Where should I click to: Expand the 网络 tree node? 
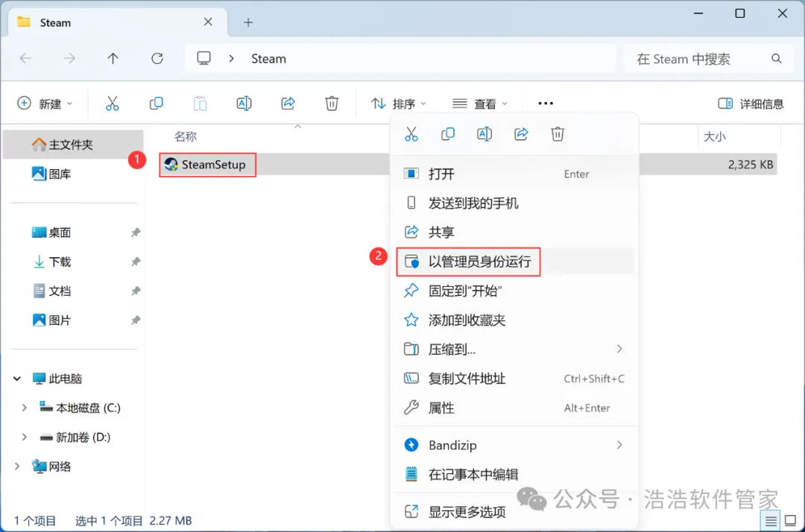click(x=17, y=466)
